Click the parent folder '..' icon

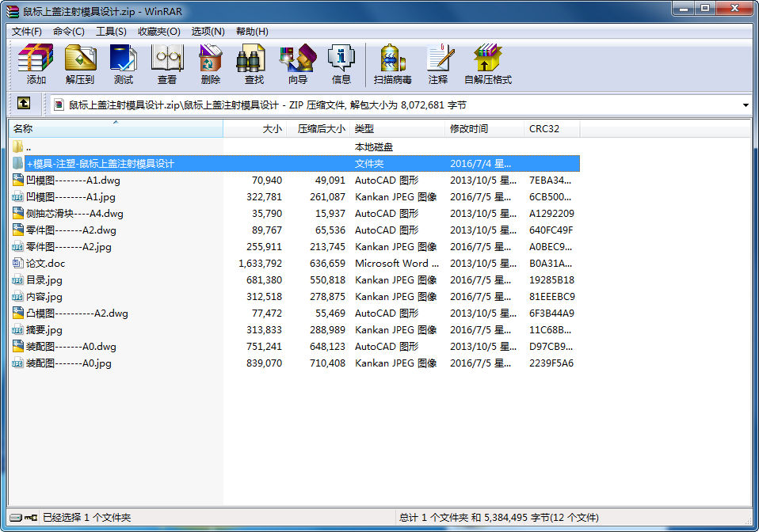(18, 146)
